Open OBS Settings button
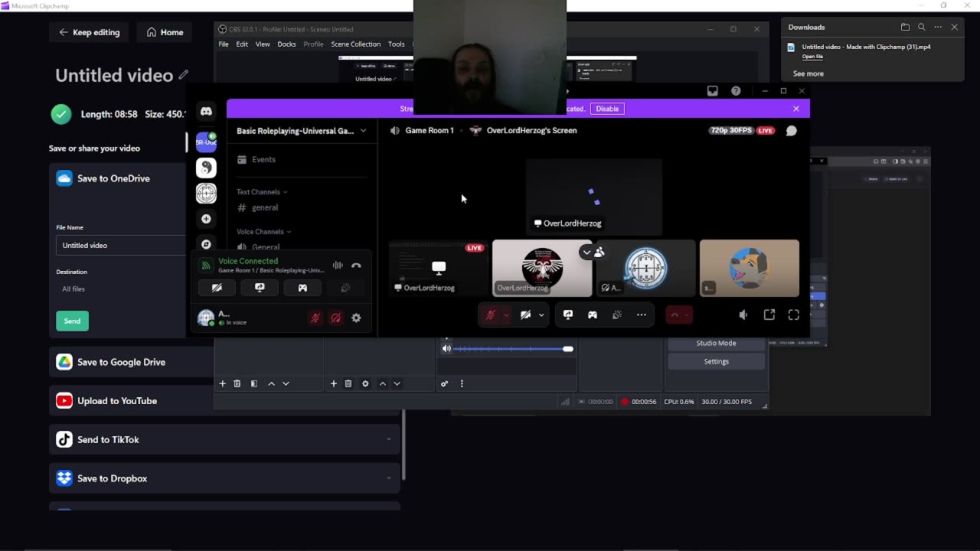Image resolution: width=980 pixels, height=551 pixels. pyautogui.click(x=716, y=361)
